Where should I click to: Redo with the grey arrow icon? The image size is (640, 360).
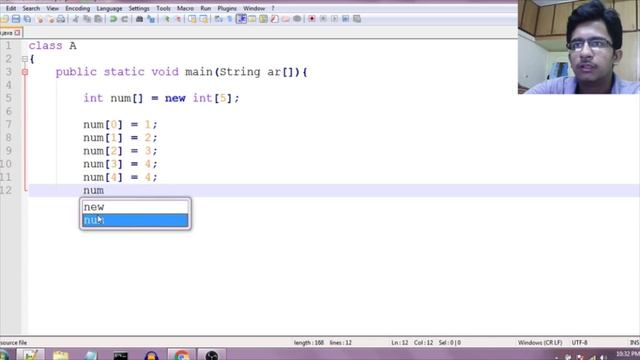[124, 19]
